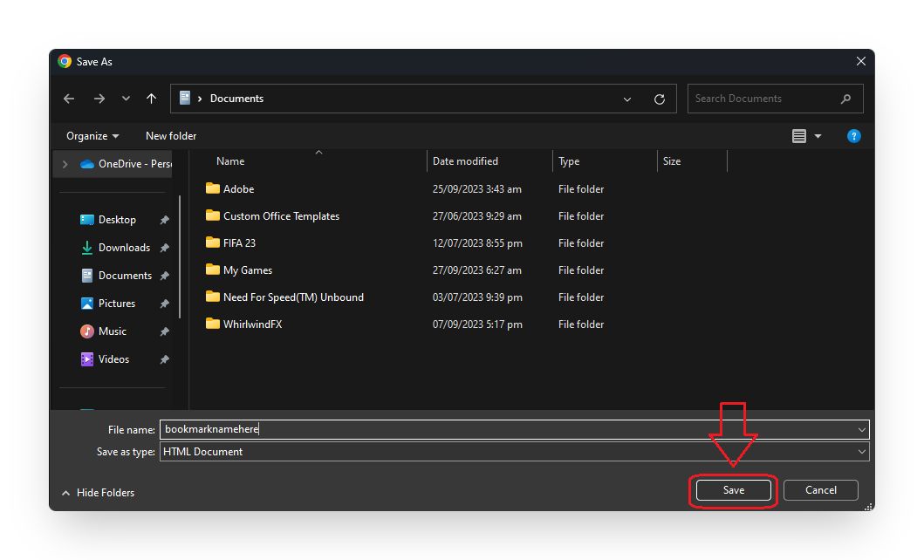The width and height of the screenshot is (924, 560).
Task: Click the Back navigation arrow
Action: [69, 99]
